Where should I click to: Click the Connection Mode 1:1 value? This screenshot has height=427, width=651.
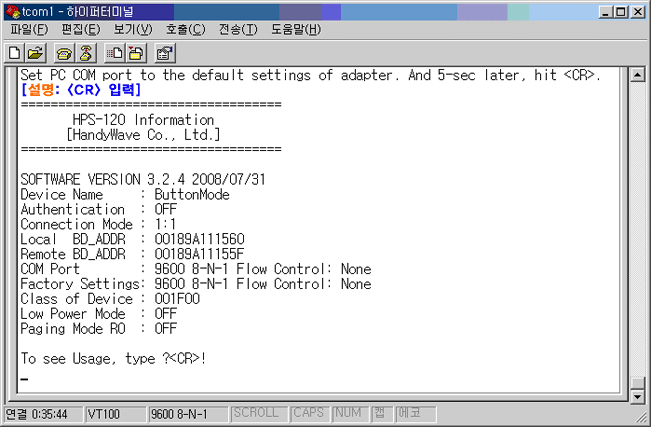[165, 224]
